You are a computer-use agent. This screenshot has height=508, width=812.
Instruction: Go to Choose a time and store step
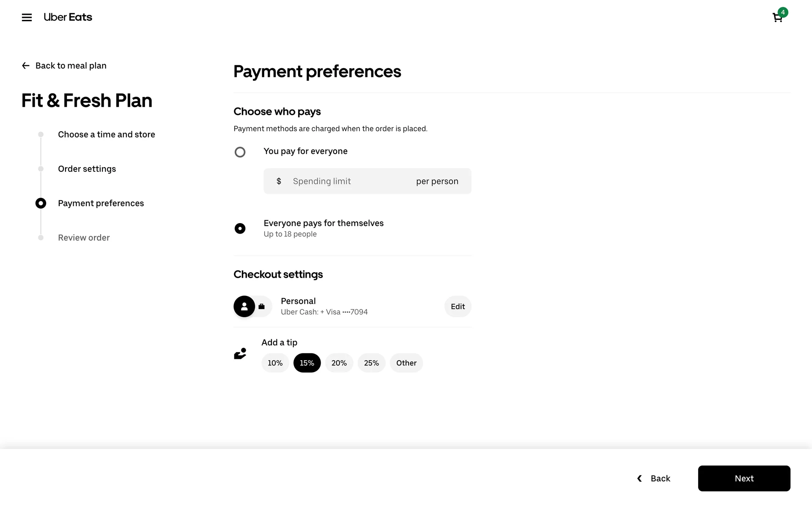point(106,135)
